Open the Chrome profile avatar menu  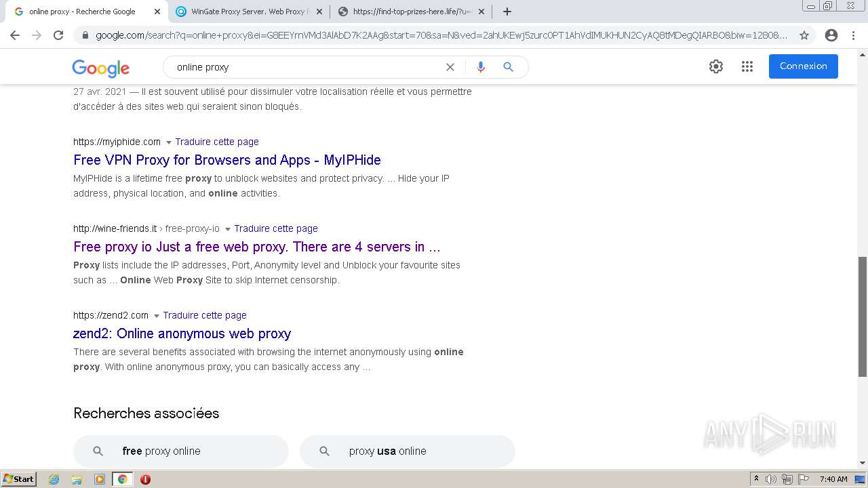[831, 35]
